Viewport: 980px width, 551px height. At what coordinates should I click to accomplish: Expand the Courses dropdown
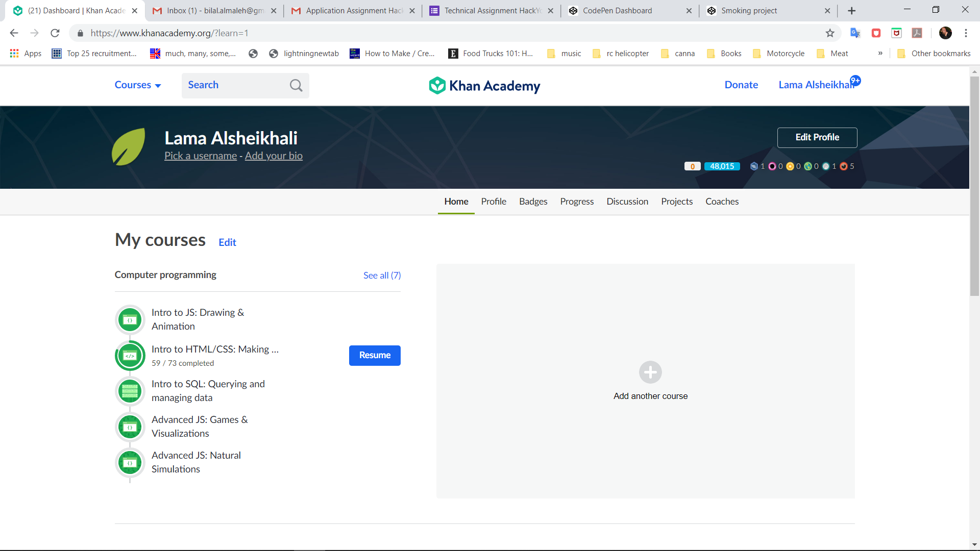pyautogui.click(x=138, y=85)
